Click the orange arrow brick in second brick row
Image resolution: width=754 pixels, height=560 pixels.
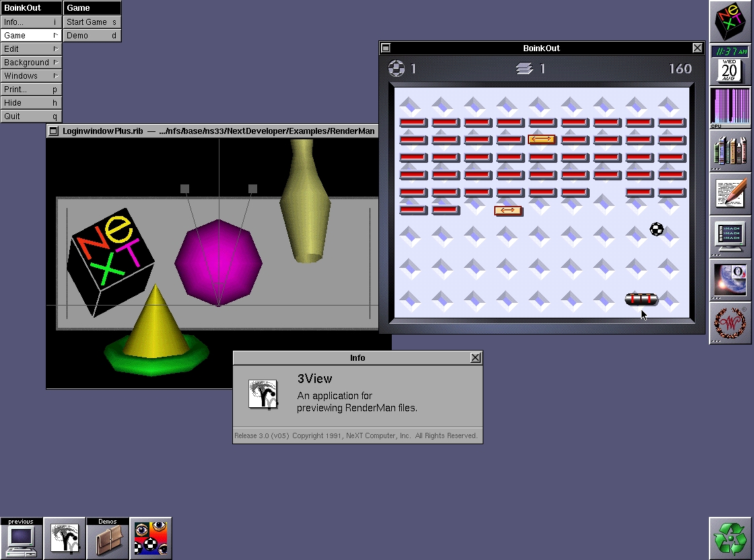click(x=541, y=139)
